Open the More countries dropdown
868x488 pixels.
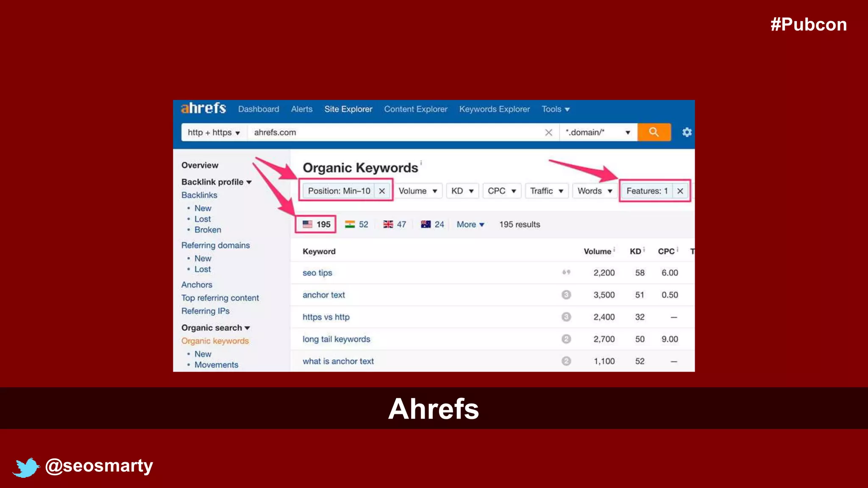pos(470,225)
